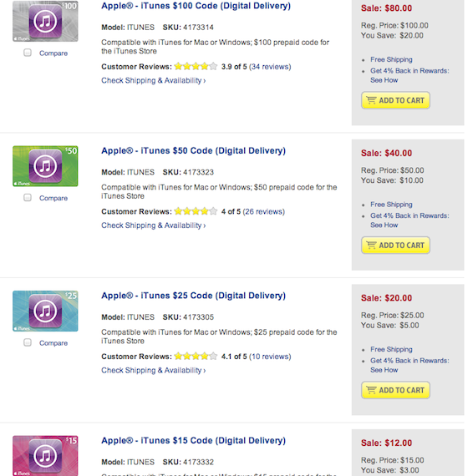Open Apple iTunes $15 Code product title
Image resolution: width=468 pixels, height=476 pixels.
(194, 440)
